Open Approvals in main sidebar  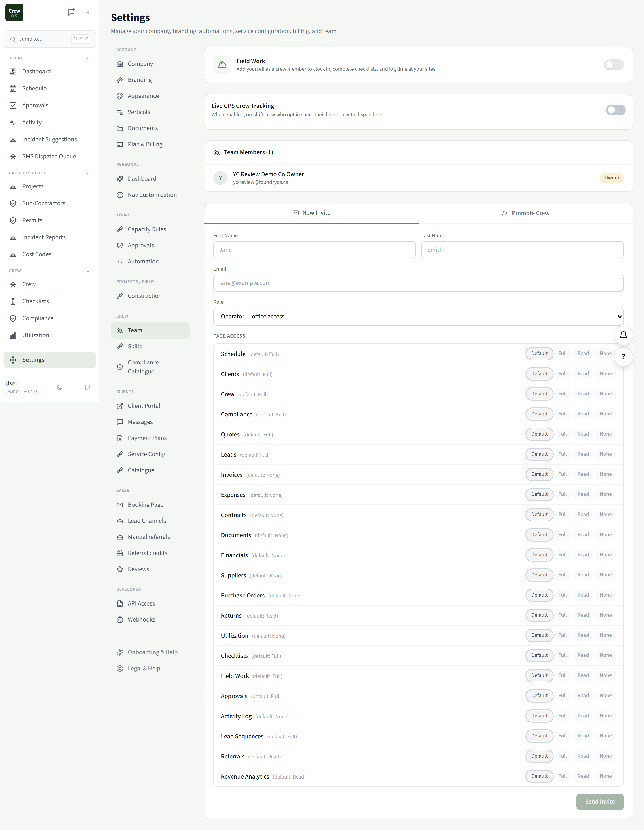50,106
